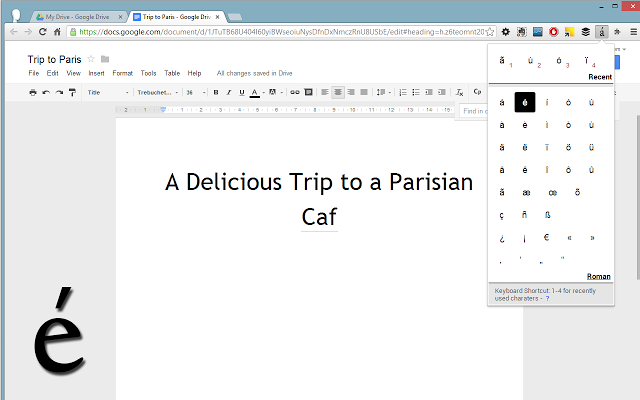Go back in the browser
This screenshot has height=400, width=640.
pos(13,32)
